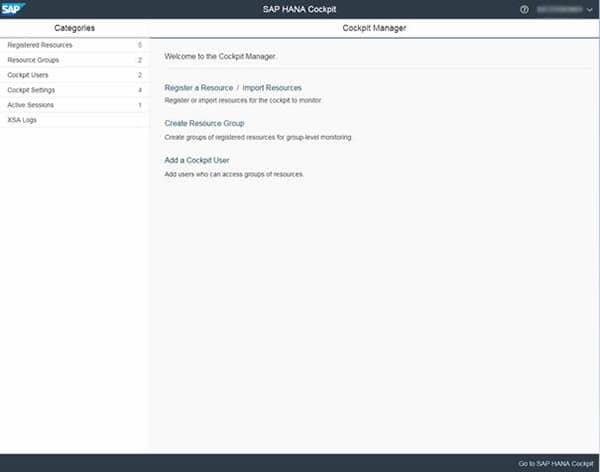
Task: Click Create Resource Group link
Action: tap(204, 123)
